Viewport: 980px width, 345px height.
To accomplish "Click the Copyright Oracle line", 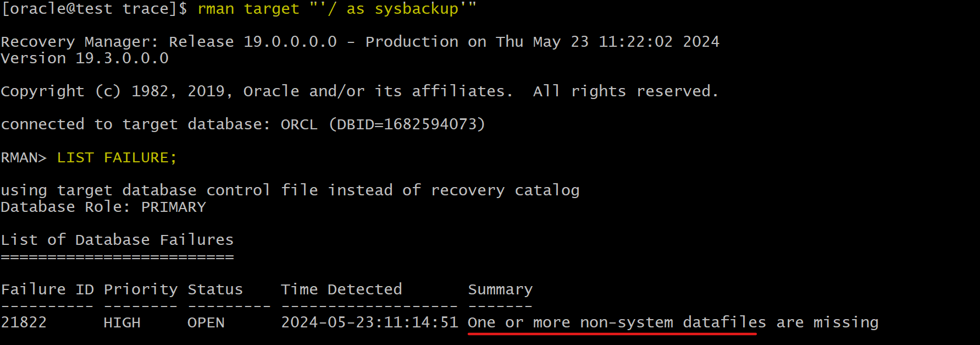I will (359, 91).
